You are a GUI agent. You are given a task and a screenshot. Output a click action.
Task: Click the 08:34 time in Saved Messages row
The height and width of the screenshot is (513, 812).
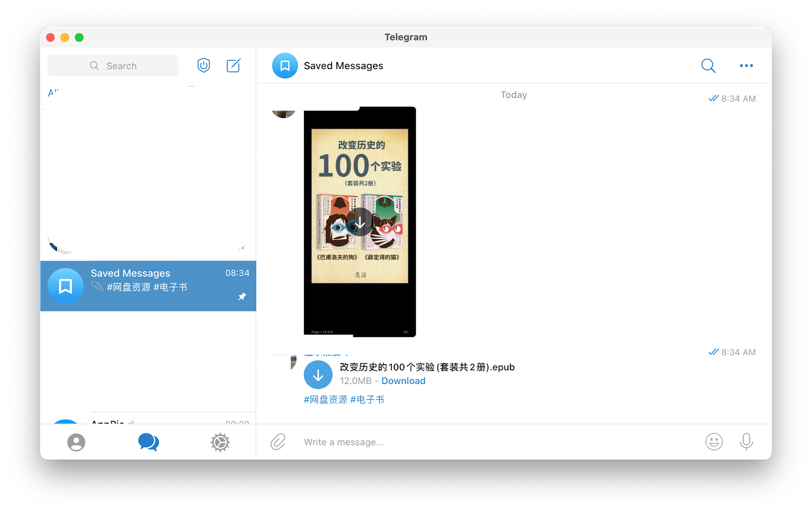(238, 273)
